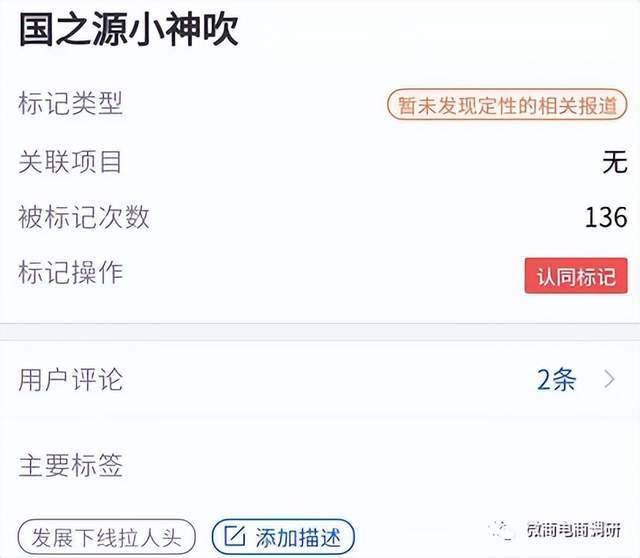
Task: Click the 主要标签 section heading
Action: click(x=71, y=465)
